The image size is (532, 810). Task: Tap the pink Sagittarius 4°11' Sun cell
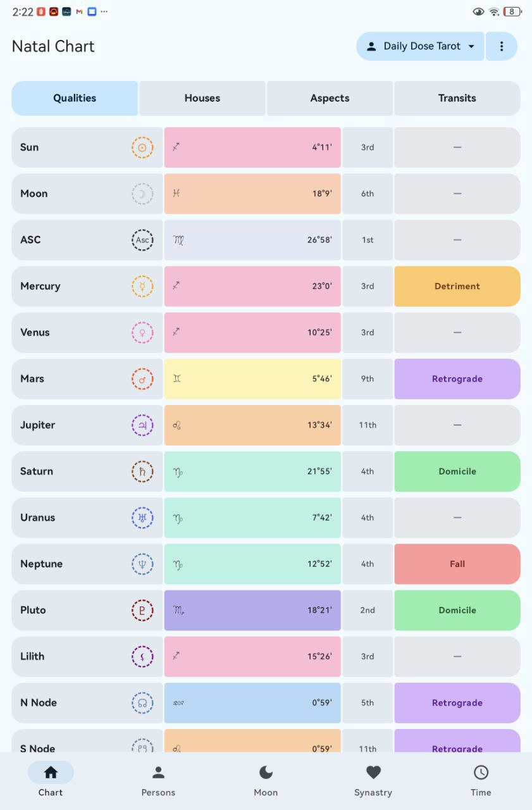pyautogui.click(x=252, y=147)
